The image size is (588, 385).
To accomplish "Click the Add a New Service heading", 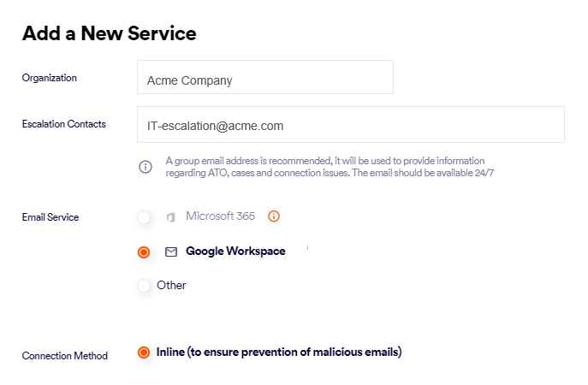I will 109,33.
